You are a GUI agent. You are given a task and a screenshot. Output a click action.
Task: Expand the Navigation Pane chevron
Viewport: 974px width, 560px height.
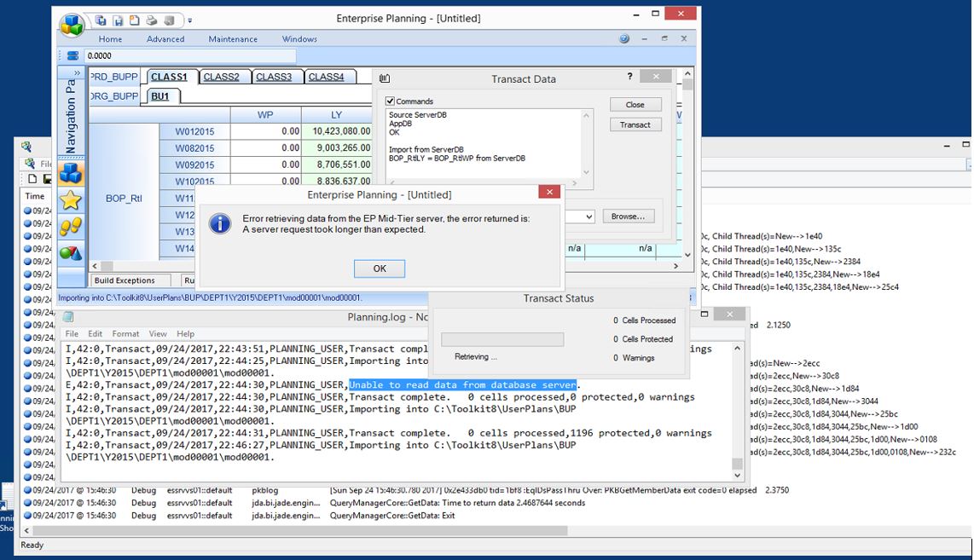tap(77, 72)
